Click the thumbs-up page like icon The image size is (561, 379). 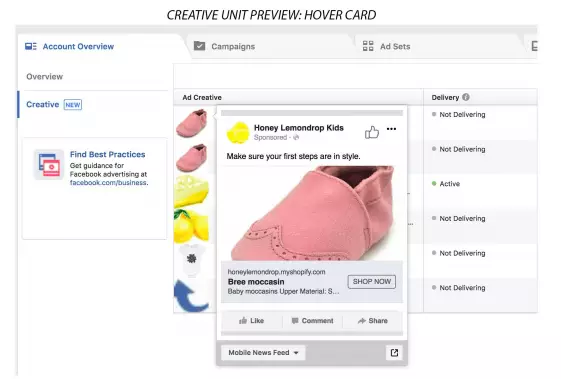point(372,132)
